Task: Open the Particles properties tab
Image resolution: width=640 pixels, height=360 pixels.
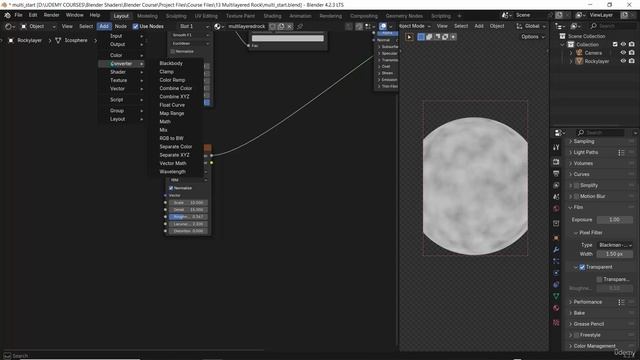Action: 556,261
